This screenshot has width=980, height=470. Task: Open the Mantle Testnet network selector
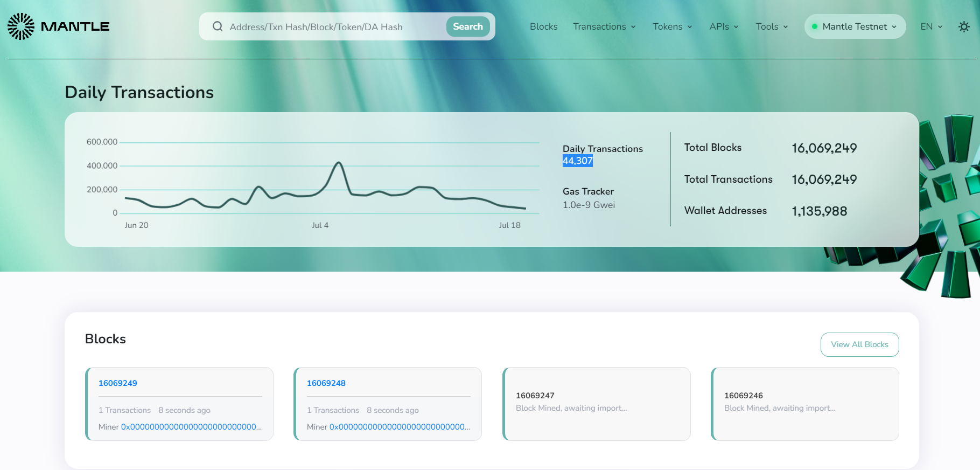pos(855,26)
